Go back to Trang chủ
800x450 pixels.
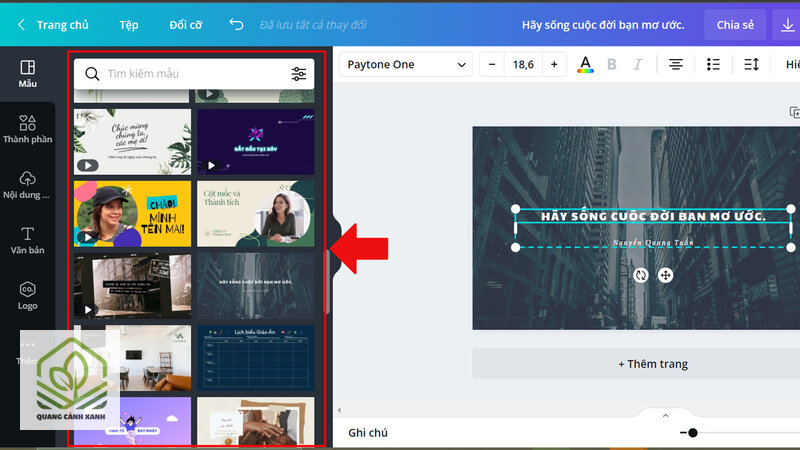53,24
